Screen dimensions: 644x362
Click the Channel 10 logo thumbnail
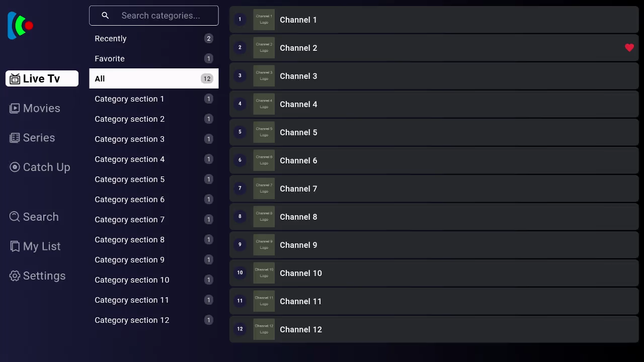[x=264, y=273]
